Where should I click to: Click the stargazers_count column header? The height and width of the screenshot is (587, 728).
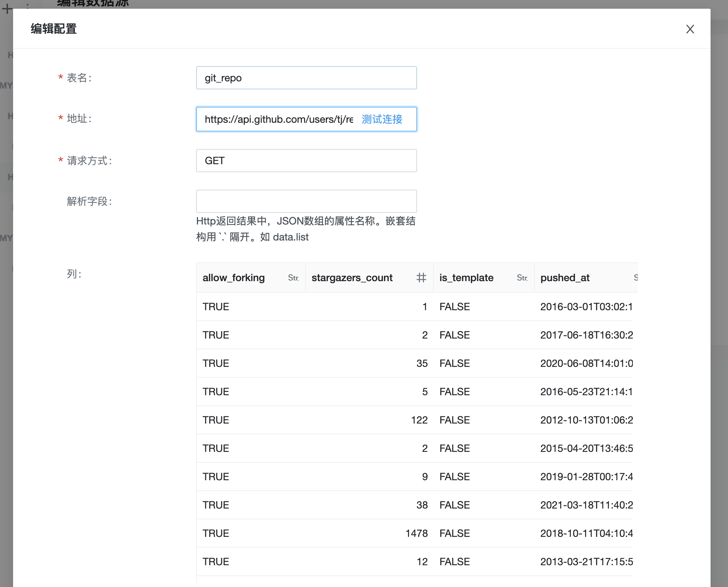click(352, 278)
